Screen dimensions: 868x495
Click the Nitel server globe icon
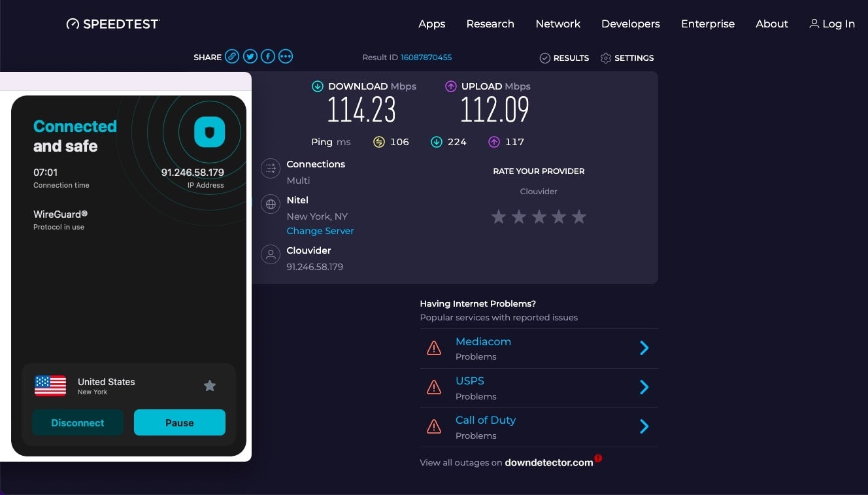[x=271, y=204]
